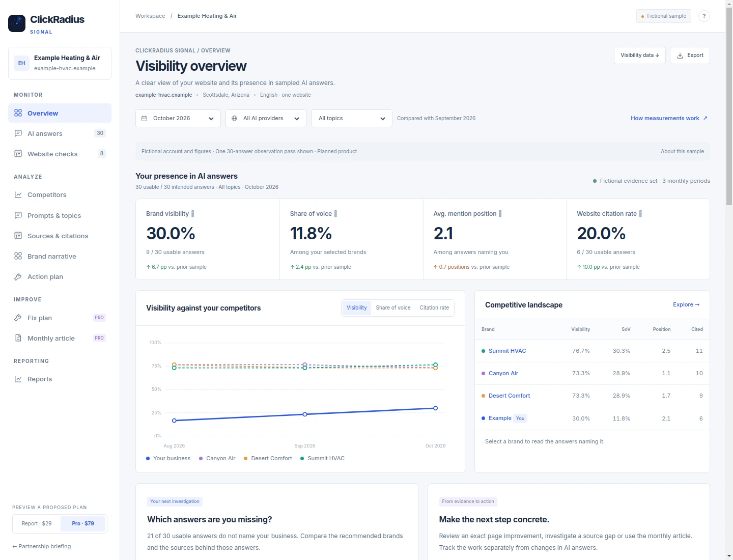The width and height of the screenshot is (733, 560).
Task: Open the Partnership briefing link
Action: pos(42,546)
